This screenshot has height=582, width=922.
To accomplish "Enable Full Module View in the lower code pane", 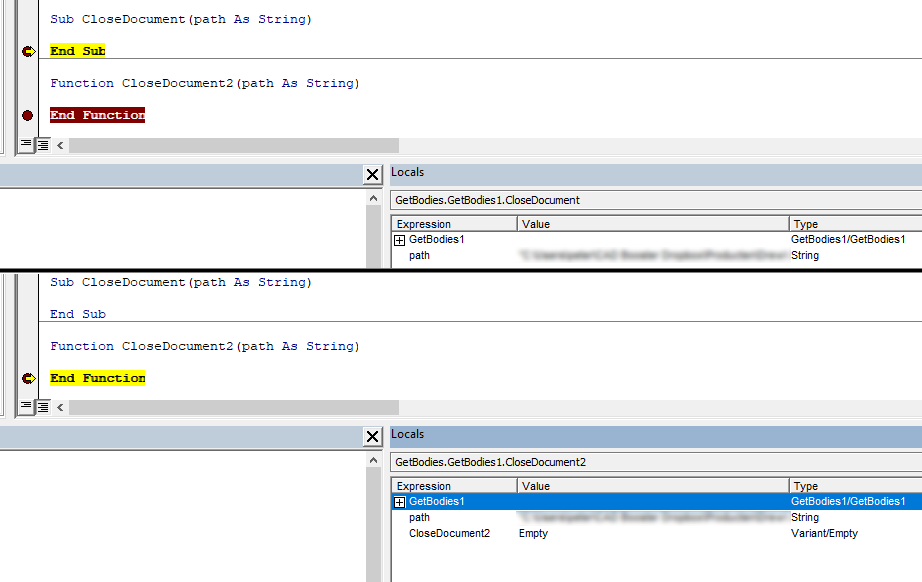I will pyautogui.click(x=43, y=407).
